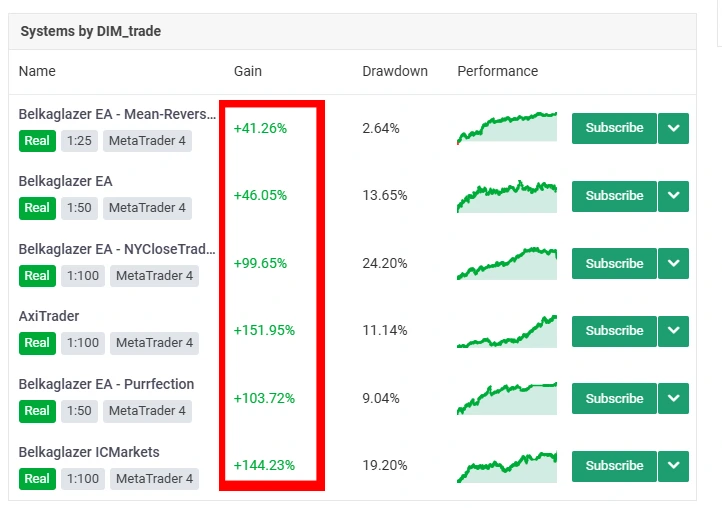This screenshot has height=508, width=722.
Task: Sort systems by Gain column header
Action: (248, 71)
